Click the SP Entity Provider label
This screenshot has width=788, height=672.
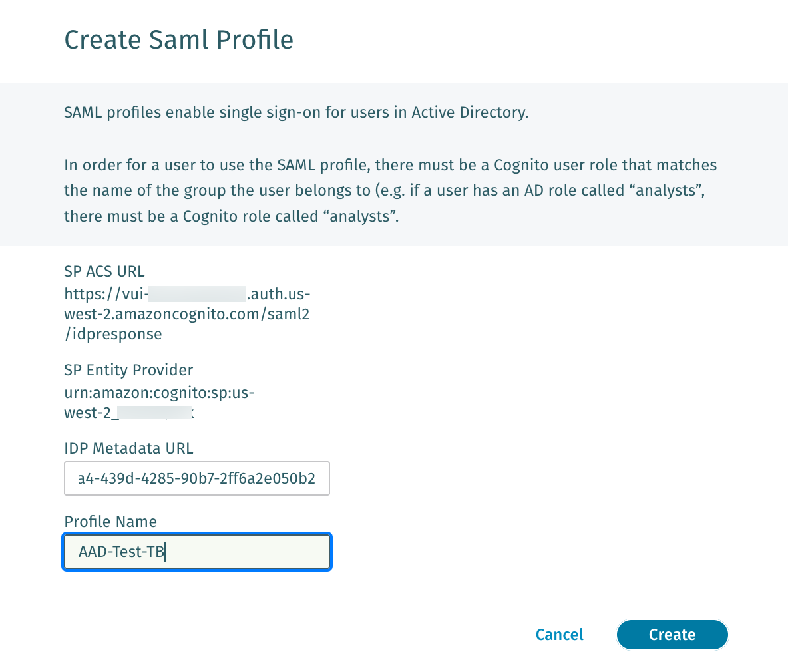[x=128, y=370]
